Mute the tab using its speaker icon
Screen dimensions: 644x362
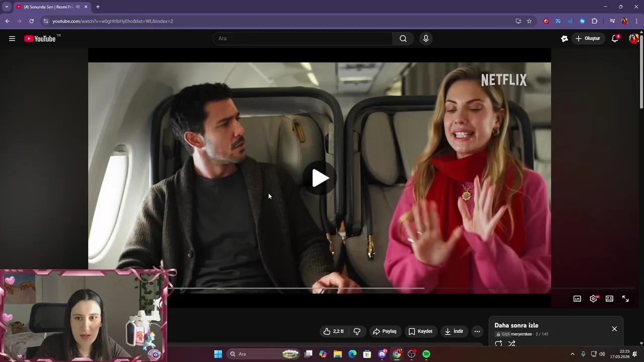[x=77, y=7]
